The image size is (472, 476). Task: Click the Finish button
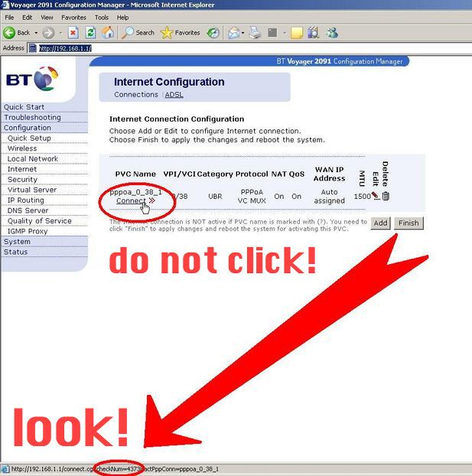coord(409,223)
